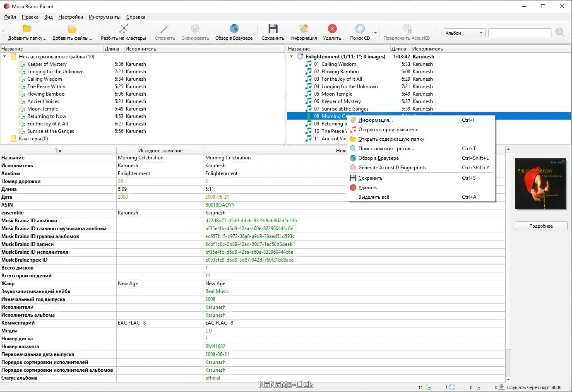Click the toolbar search text field

click(x=520, y=33)
